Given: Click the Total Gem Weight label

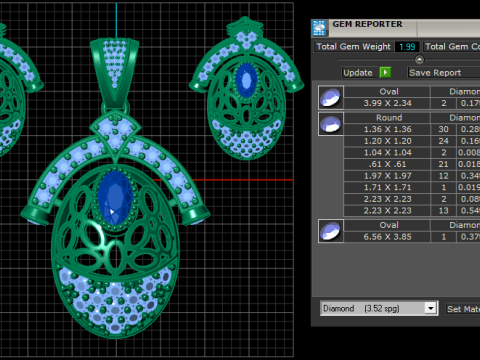Looking at the screenshot, I should pyautogui.click(x=353, y=47).
